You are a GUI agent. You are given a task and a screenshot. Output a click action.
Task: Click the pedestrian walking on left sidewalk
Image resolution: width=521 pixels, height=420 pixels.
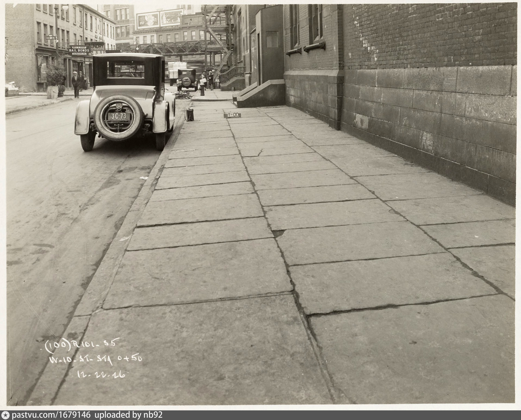click(76, 84)
